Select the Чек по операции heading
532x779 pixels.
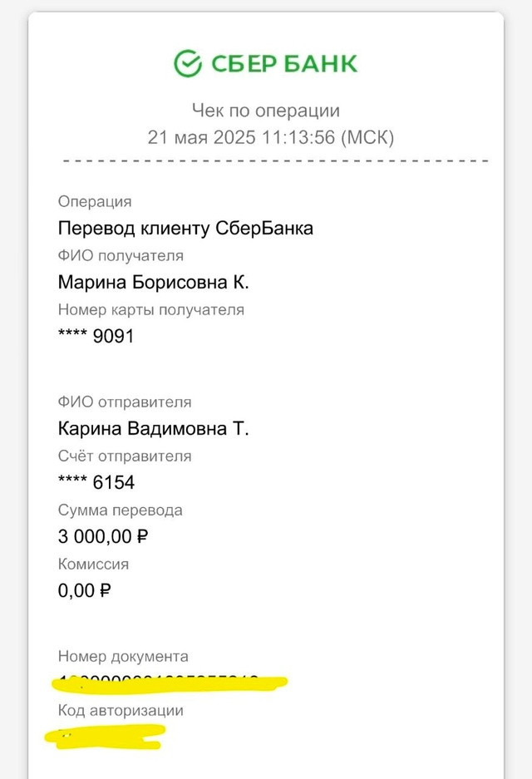click(x=266, y=111)
